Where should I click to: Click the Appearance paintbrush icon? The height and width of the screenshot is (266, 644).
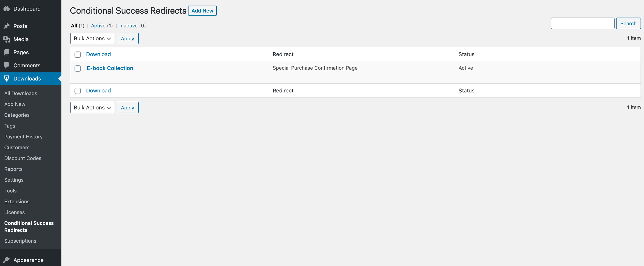[x=7, y=260]
